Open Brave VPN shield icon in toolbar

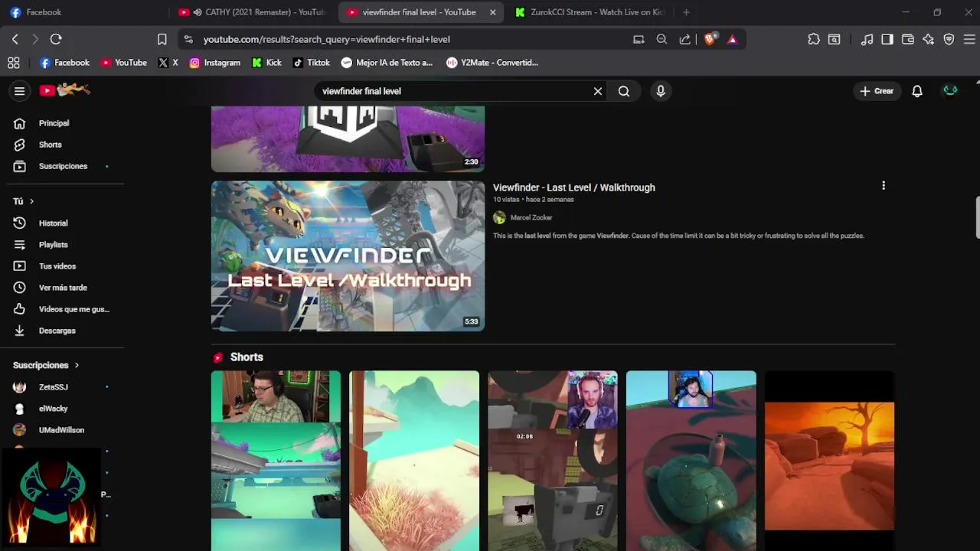pyautogui.click(x=949, y=39)
